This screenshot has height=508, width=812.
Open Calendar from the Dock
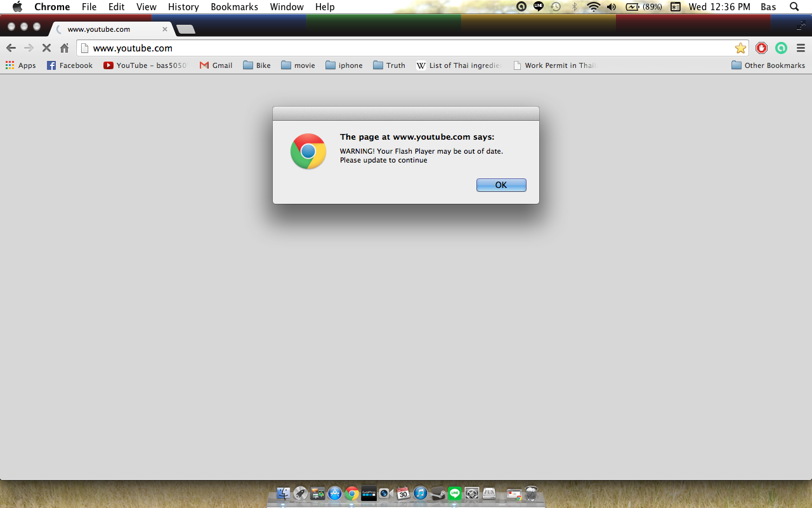pyautogui.click(x=403, y=493)
